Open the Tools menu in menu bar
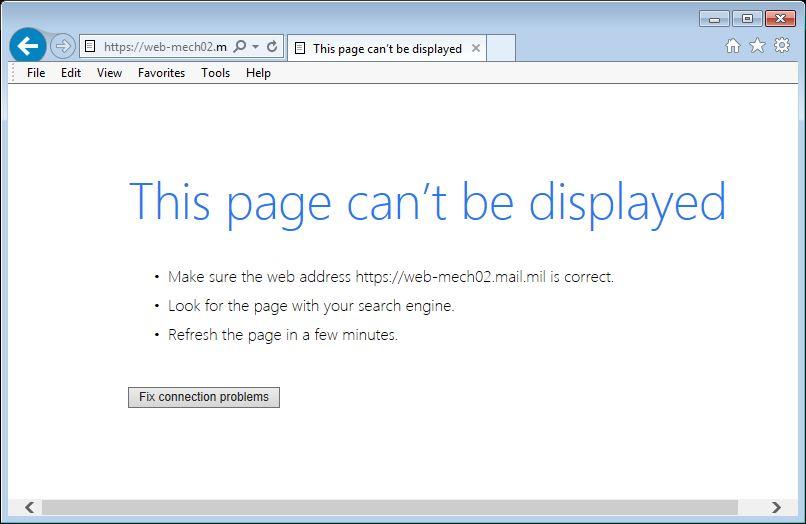This screenshot has height=524, width=806. pyautogui.click(x=215, y=73)
